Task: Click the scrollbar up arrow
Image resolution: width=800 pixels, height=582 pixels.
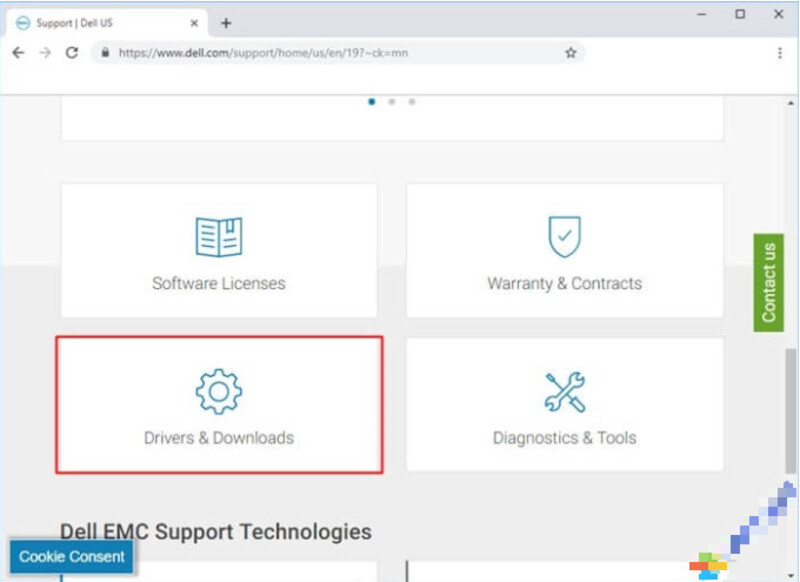Action: click(790, 103)
